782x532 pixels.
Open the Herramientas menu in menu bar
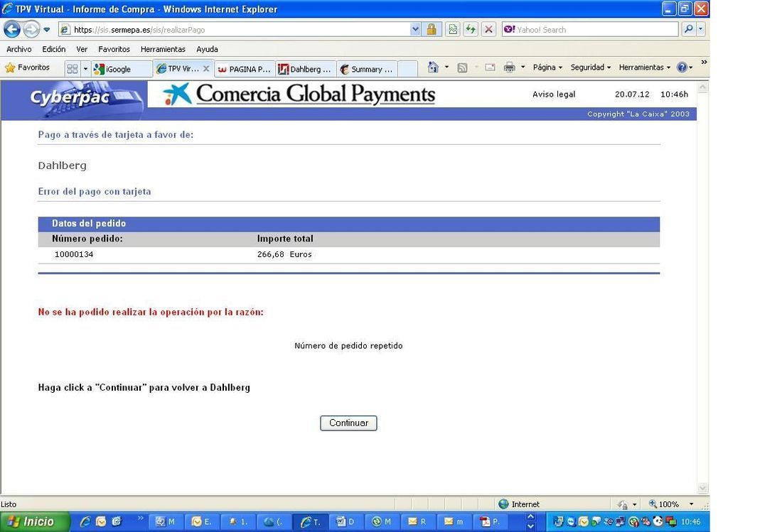pos(163,49)
